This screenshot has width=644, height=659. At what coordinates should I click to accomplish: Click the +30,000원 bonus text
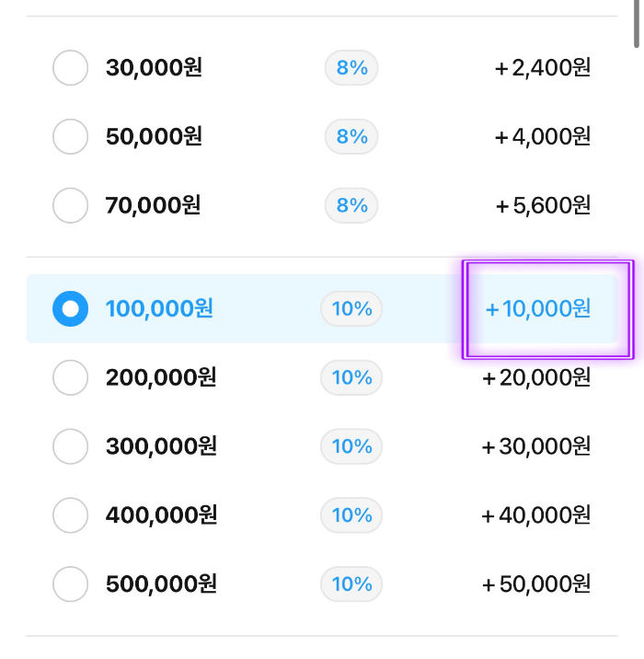pos(536,446)
